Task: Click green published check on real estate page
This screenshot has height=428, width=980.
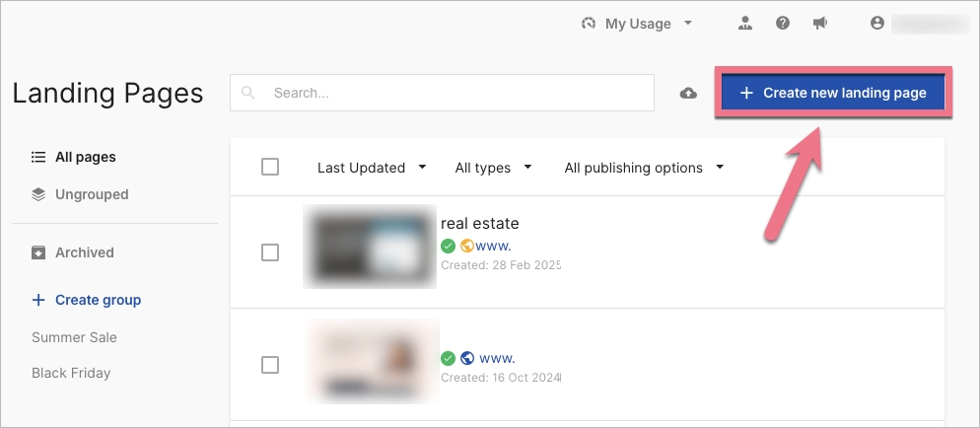Action: pos(448,246)
